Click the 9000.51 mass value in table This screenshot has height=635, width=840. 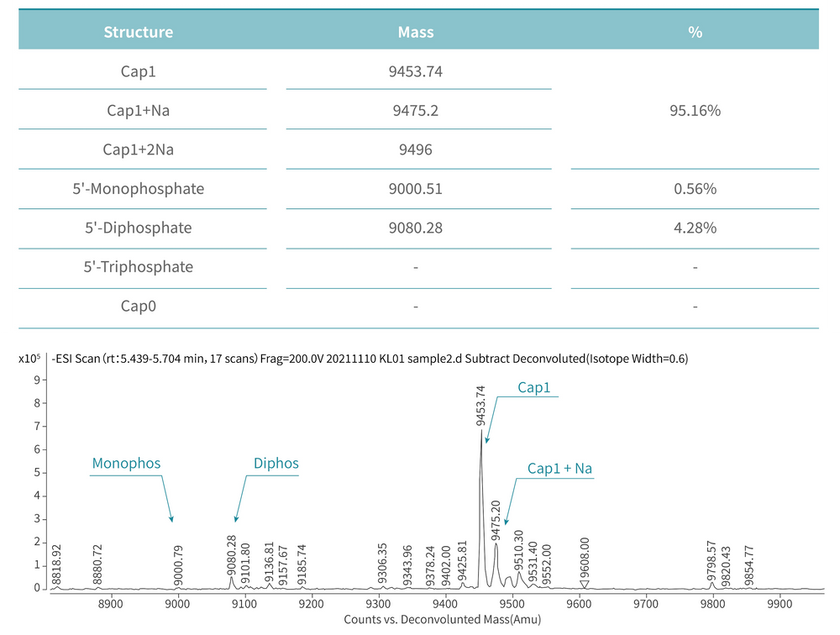pyautogui.click(x=416, y=189)
